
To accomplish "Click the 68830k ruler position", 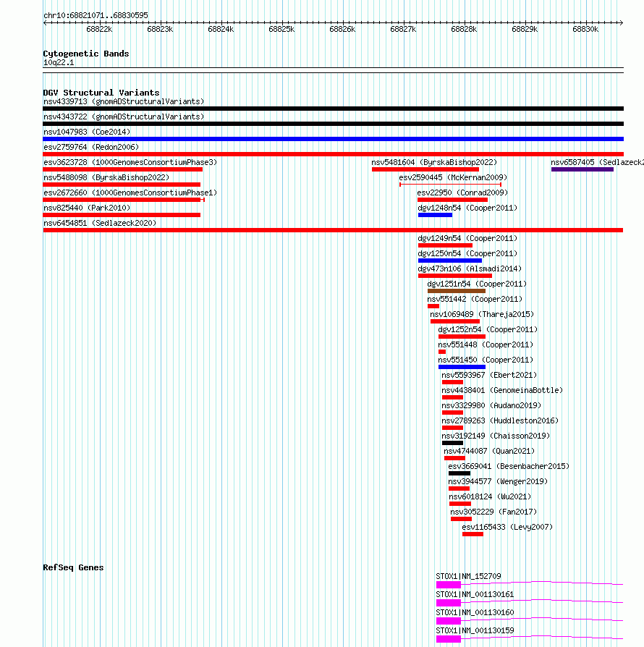I will [585, 29].
